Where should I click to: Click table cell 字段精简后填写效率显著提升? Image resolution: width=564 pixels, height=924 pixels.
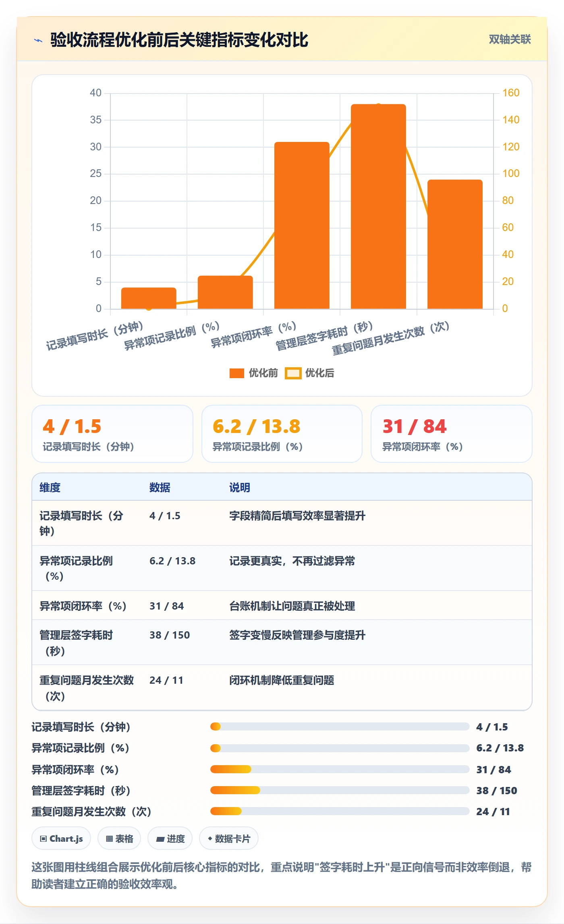(297, 516)
